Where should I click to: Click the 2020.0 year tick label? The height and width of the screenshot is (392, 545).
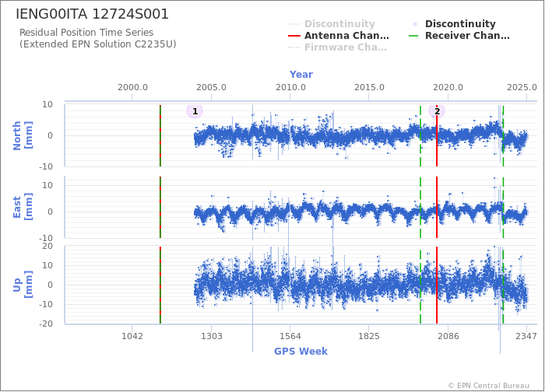[x=448, y=87]
